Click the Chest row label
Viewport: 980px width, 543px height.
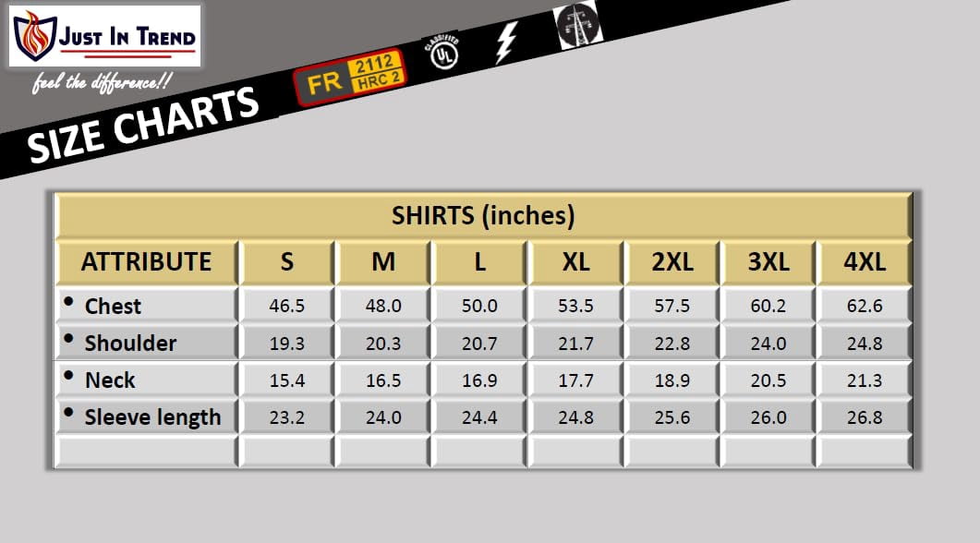coord(113,306)
